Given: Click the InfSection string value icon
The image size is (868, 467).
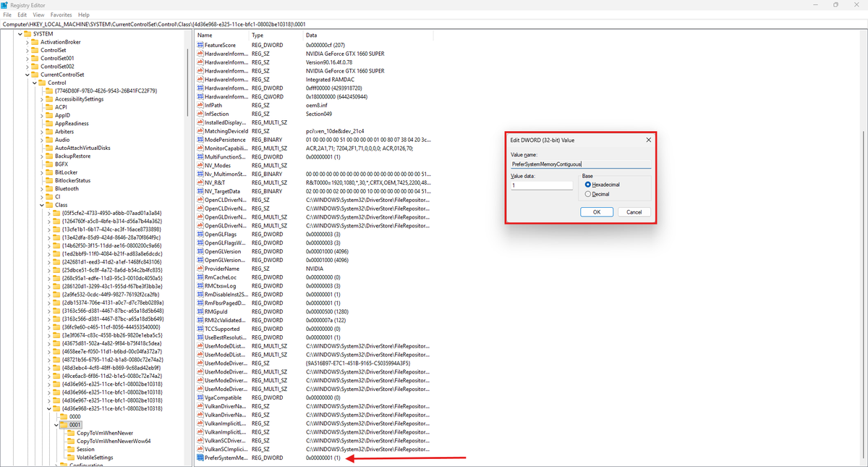Looking at the screenshot, I should [200, 114].
